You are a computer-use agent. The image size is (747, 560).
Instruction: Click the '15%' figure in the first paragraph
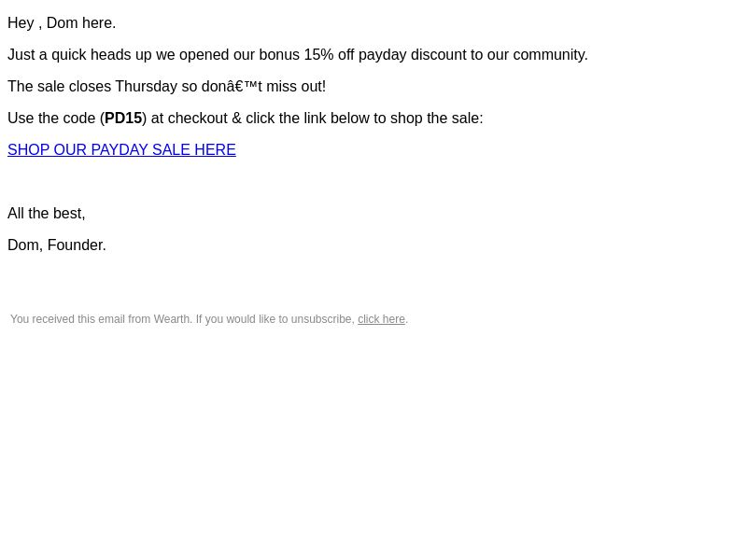[x=318, y=55]
